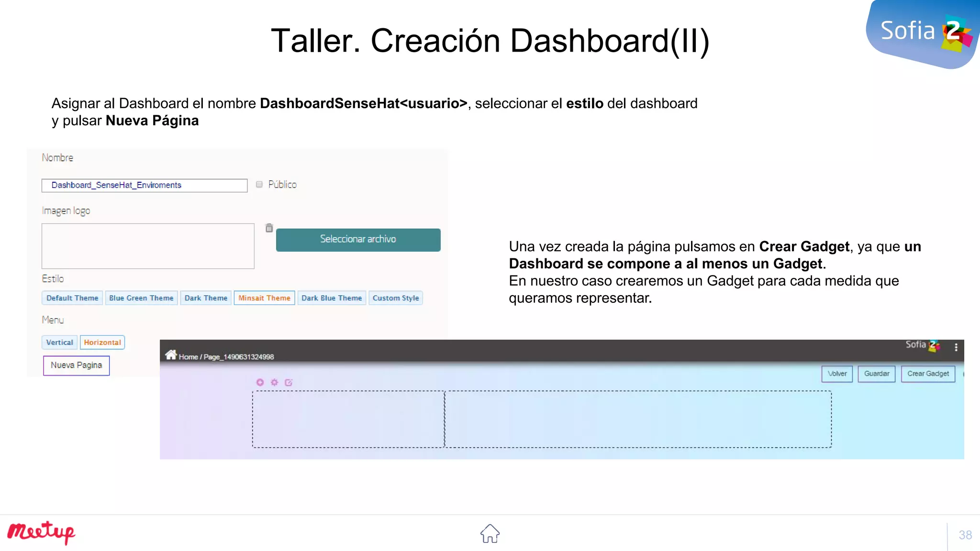Click the 'Nombre' label
The height and width of the screenshot is (551, 980).
coord(57,157)
